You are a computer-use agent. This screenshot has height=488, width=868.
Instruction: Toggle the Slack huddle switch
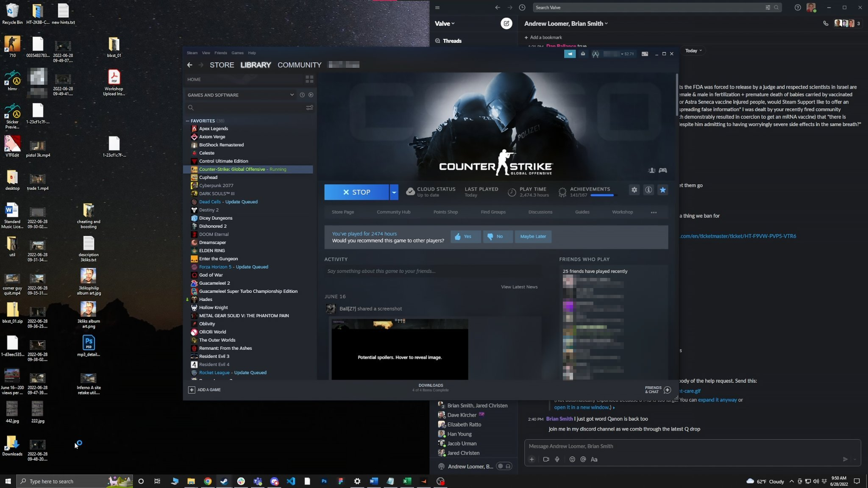[x=504, y=466]
